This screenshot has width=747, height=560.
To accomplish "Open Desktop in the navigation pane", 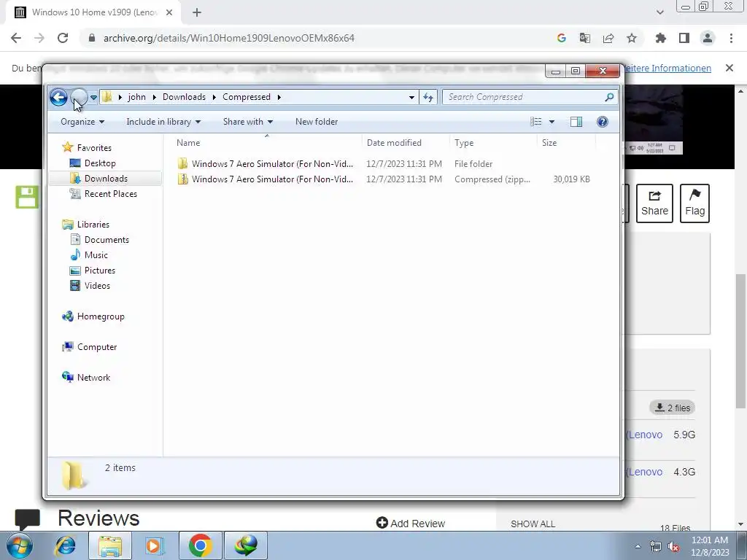I will pyautogui.click(x=100, y=163).
